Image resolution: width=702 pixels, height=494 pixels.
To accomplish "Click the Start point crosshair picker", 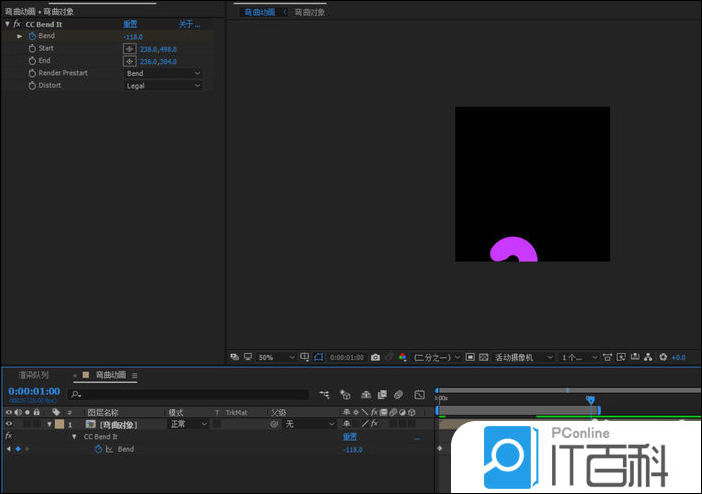I will [x=129, y=48].
